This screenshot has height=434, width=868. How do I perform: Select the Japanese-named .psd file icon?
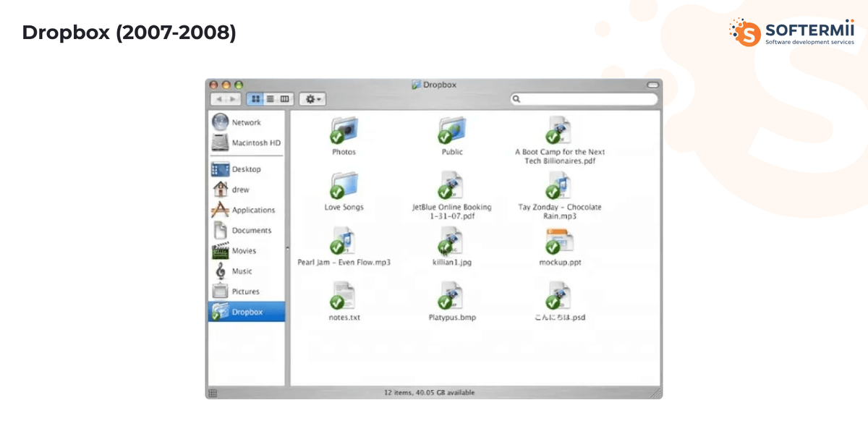559,297
